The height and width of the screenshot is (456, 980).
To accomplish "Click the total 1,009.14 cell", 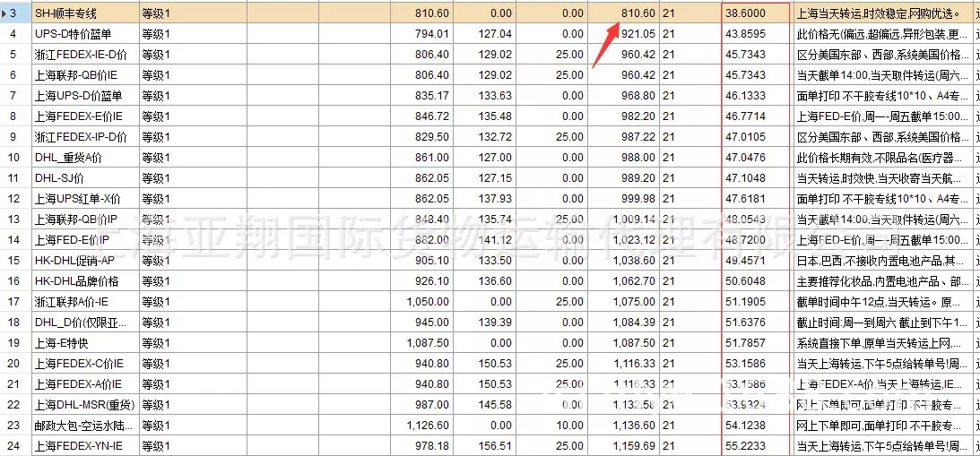I will point(623,219).
